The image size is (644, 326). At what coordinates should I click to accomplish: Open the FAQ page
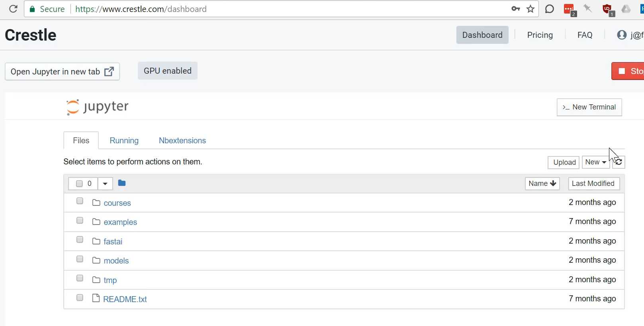click(x=585, y=35)
